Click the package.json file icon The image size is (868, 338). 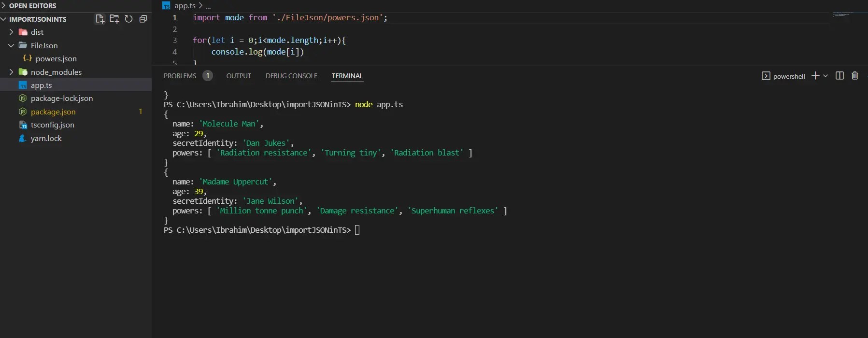coord(23,112)
